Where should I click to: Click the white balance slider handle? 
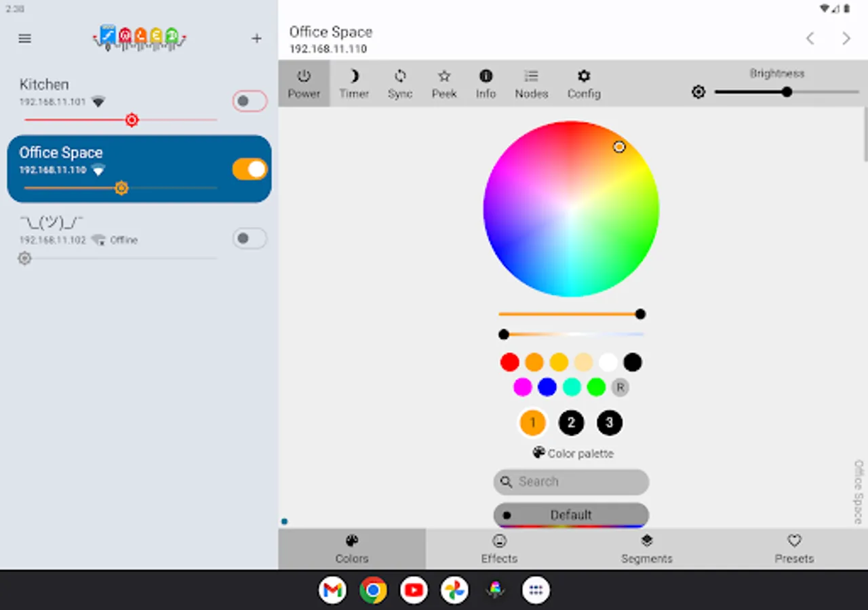pyautogui.click(x=504, y=334)
